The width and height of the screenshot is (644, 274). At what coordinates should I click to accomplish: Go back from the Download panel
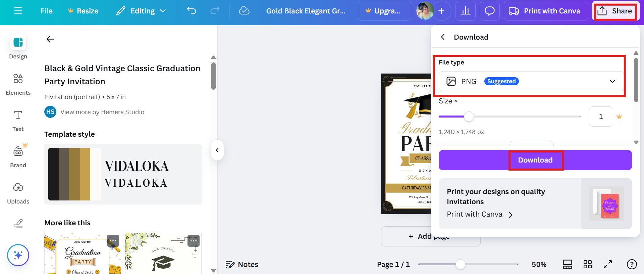[443, 37]
